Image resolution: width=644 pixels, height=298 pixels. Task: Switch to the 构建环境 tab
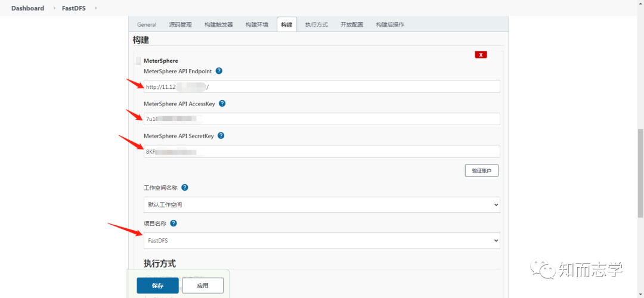(x=256, y=24)
